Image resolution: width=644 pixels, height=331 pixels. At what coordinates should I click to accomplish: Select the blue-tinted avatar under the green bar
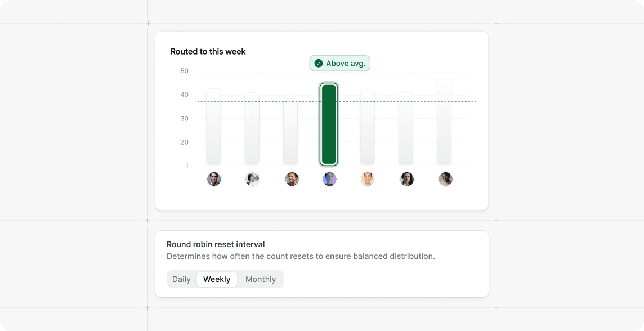329,179
